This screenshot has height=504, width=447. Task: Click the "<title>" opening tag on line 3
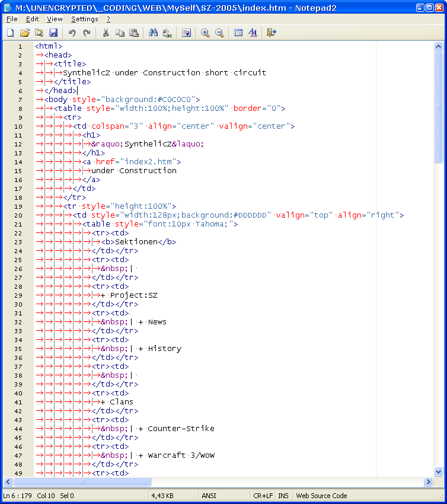(70, 64)
